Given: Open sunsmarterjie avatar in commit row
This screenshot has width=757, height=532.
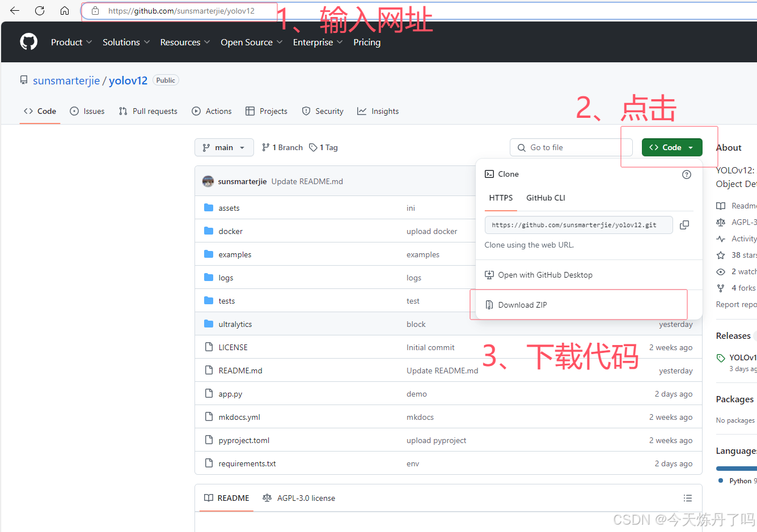Looking at the screenshot, I should tap(208, 181).
